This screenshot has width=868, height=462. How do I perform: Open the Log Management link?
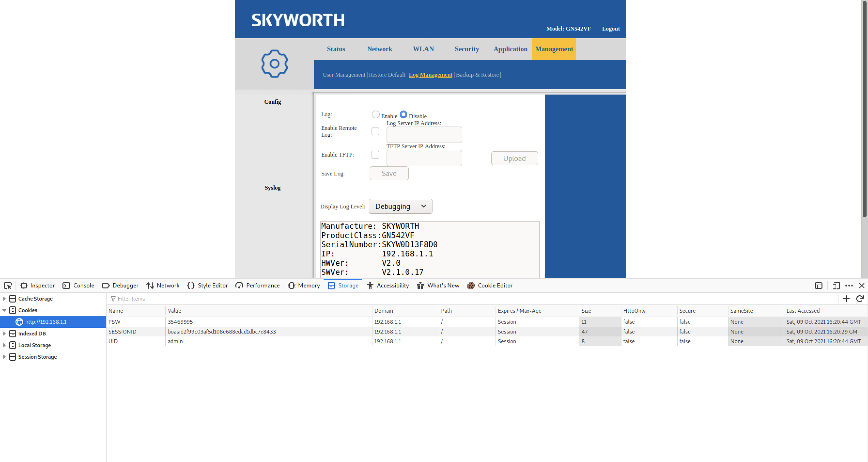[x=431, y=75]
